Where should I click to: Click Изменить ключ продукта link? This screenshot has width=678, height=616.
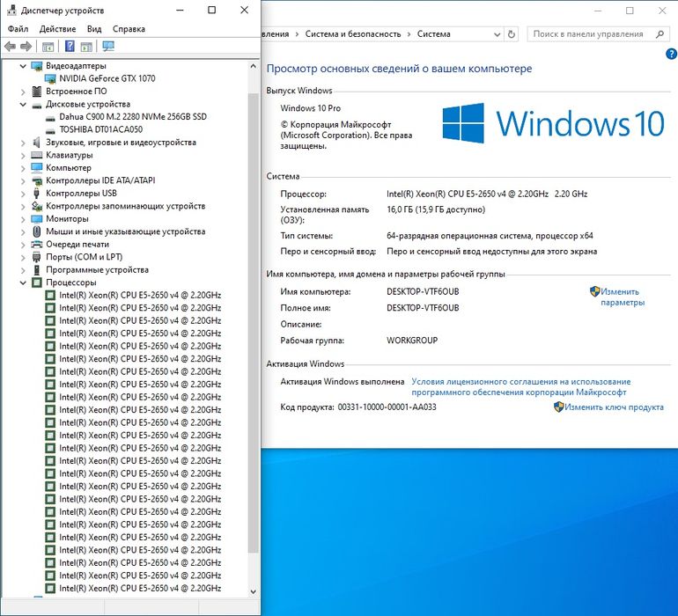[614, 407]
